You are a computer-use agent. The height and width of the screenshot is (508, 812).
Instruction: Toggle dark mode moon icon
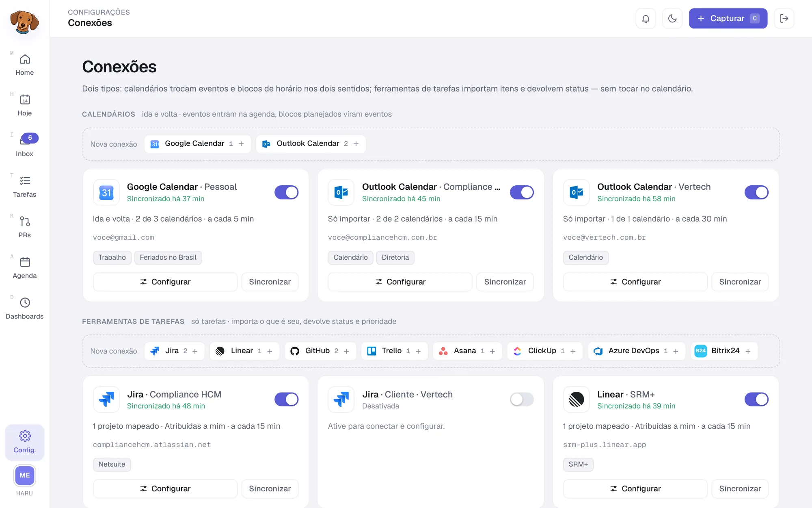672,18
